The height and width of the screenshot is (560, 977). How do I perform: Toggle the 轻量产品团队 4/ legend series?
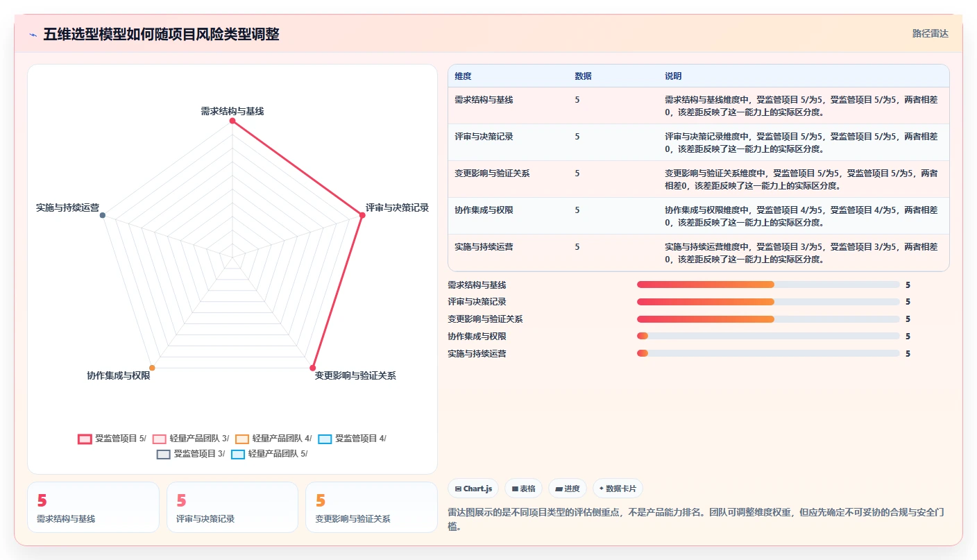click(273, 439)
